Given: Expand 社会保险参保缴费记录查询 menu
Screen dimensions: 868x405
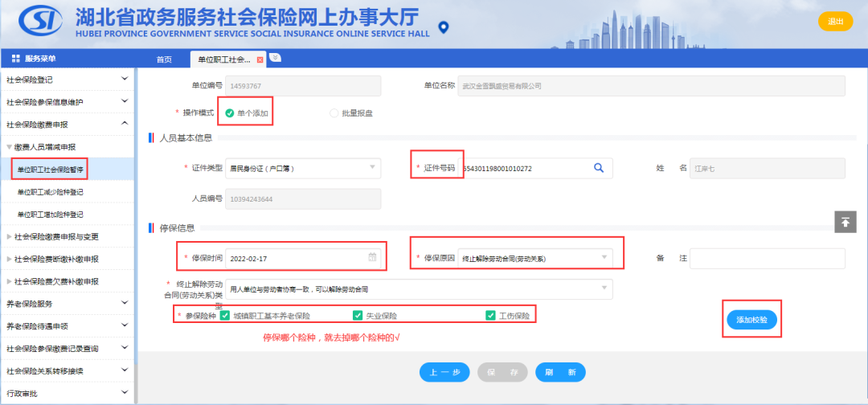Looking at the screenshot, I should (67, 349).
